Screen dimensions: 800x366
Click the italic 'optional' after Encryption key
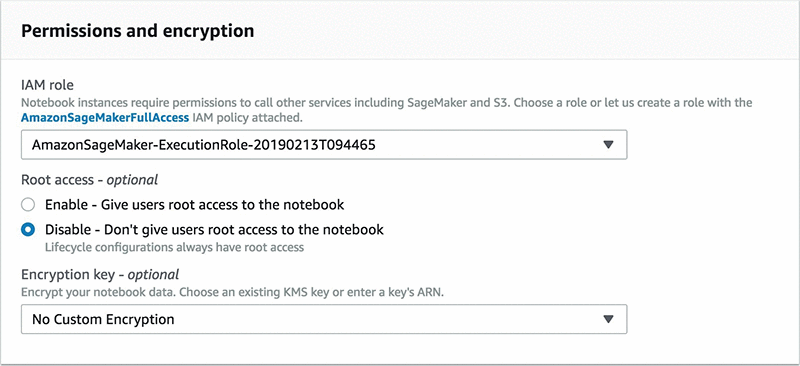(153, 275)
